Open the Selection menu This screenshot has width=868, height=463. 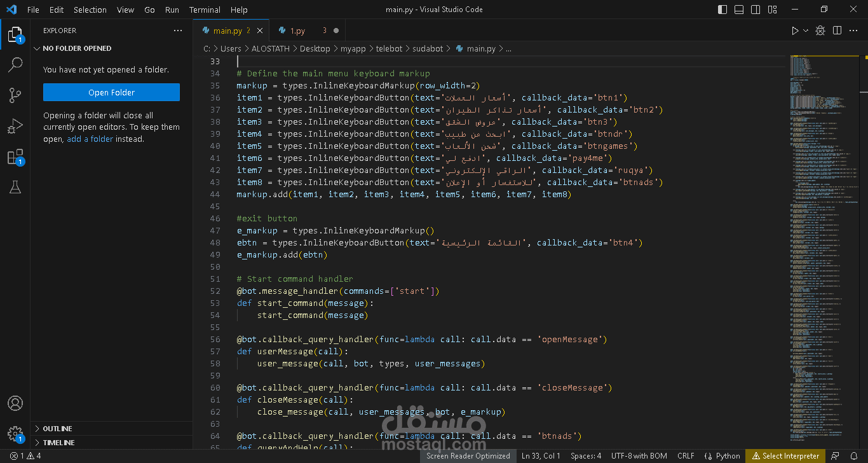90,10
